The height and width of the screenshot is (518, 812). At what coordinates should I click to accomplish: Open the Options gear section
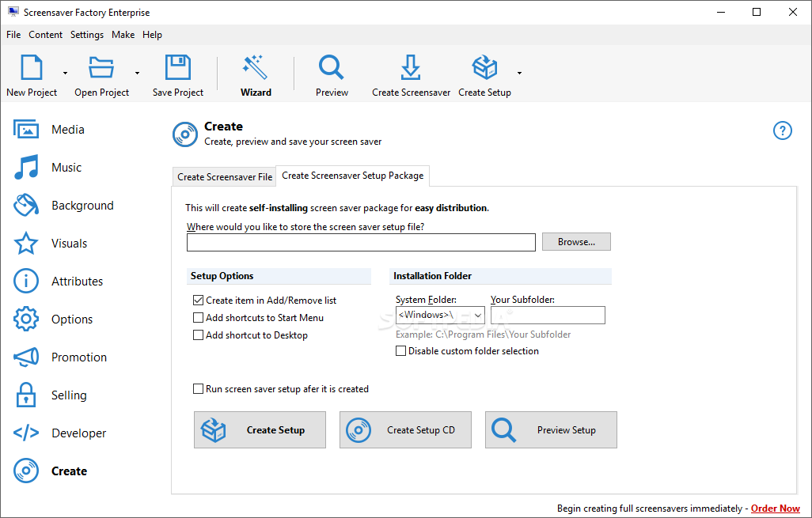[53, 319]
